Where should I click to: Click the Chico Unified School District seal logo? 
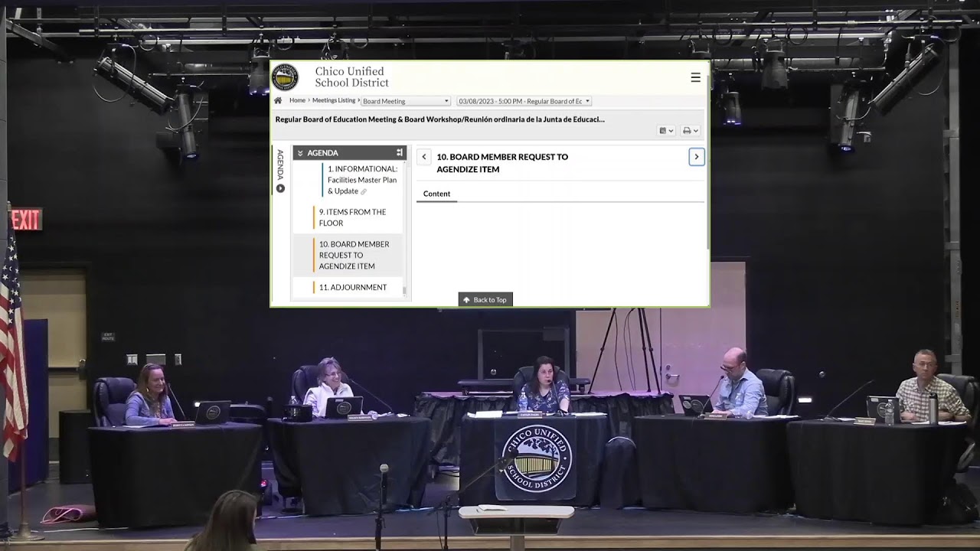(286, 77)
